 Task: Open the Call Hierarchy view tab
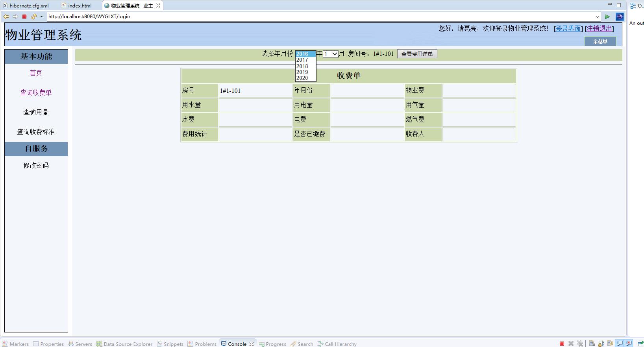pos(337,344)
